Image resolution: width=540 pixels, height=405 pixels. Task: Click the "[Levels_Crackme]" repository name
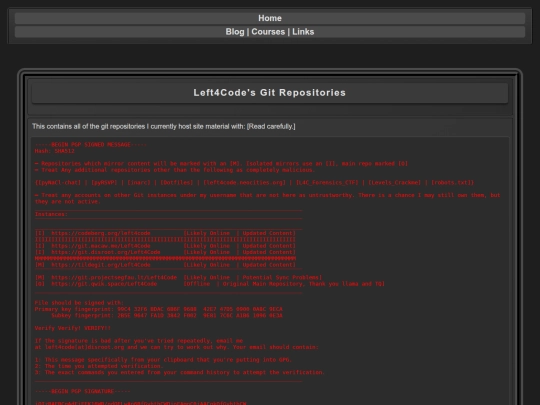(x=394, y=183)
